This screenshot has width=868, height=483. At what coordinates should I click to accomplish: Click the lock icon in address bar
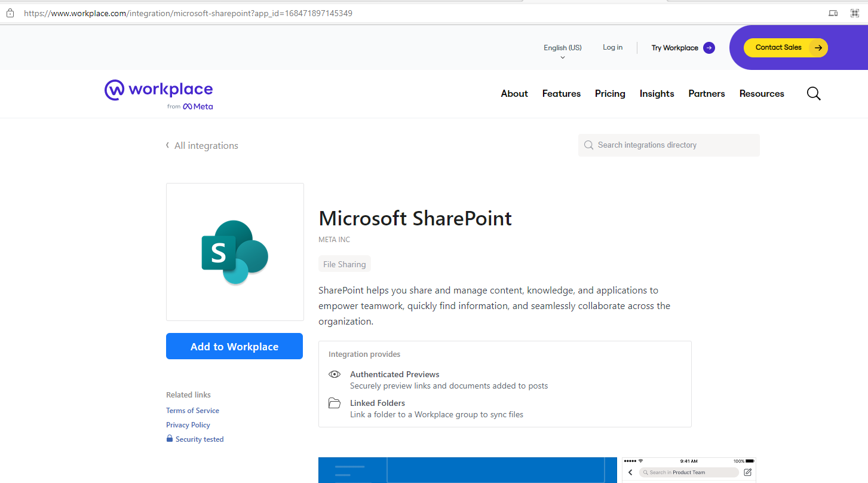click(10, 13)
